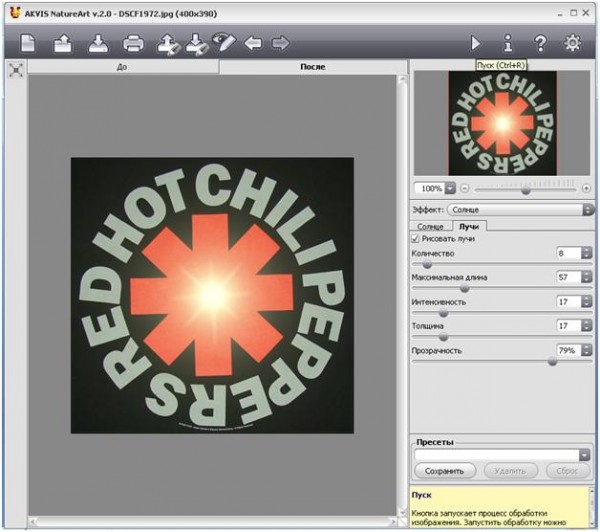Click the Максимальная длина spinner arrows
The height and width of the screenshot is (532, 600).
(x=587, y=277)
